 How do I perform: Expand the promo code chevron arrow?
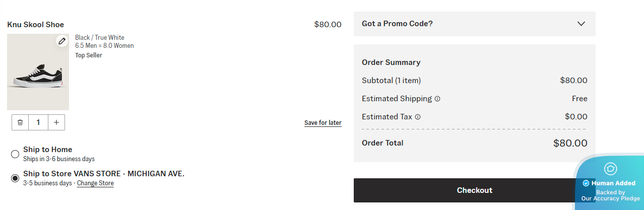pyautogui.click(x=581, y=24)
